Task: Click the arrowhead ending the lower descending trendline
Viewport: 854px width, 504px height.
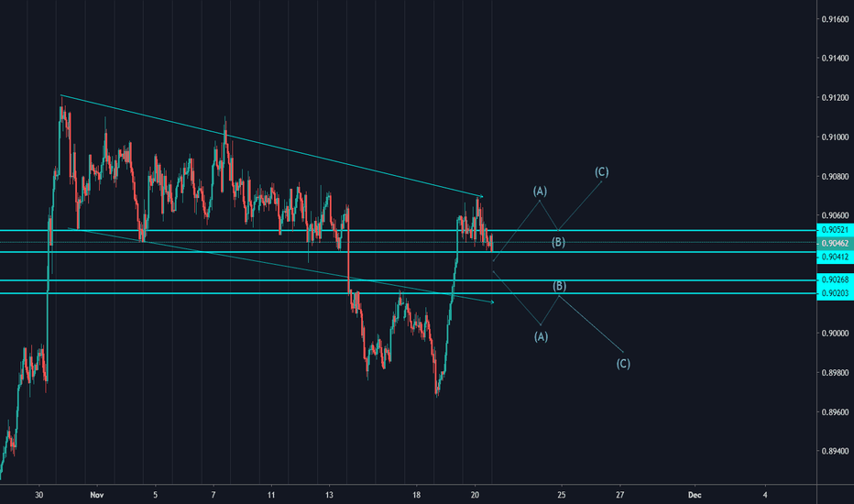Action: pyautogui.click(x=493, y=302)
